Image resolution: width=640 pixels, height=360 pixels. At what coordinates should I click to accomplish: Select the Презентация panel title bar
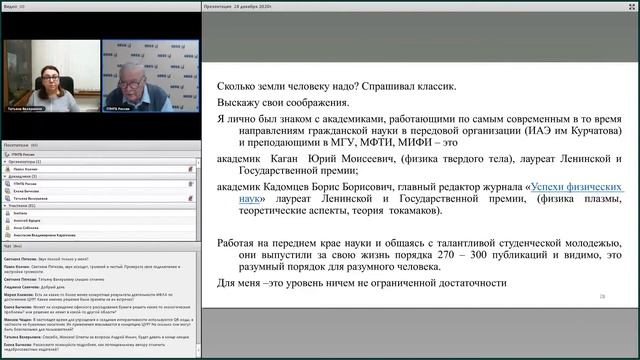coord(420,7)
